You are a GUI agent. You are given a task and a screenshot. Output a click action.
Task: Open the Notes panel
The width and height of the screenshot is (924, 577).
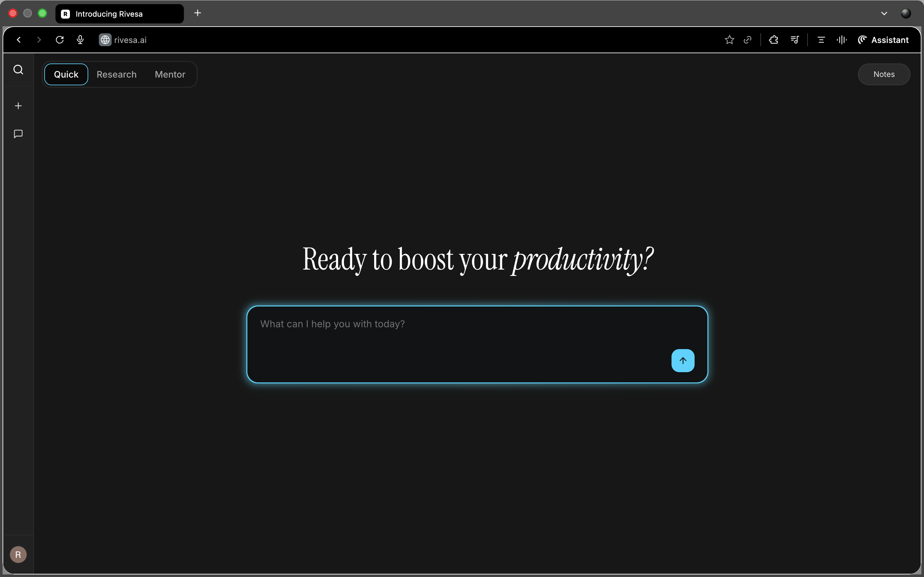[x=884, y=74]
